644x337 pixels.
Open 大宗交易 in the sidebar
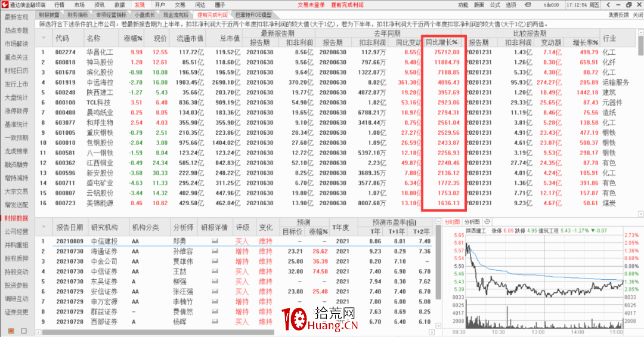pyautogui.click(x=17, y=191)
